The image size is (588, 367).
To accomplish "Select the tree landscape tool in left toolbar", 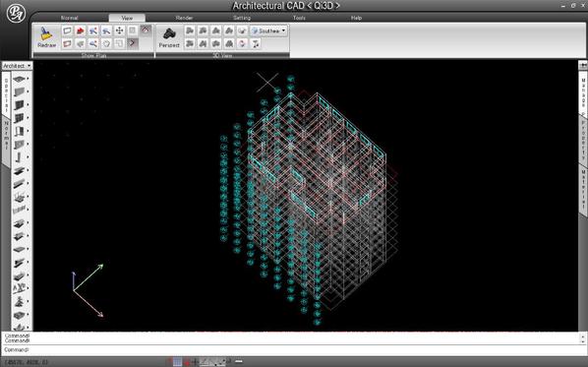I will point(19,301).
